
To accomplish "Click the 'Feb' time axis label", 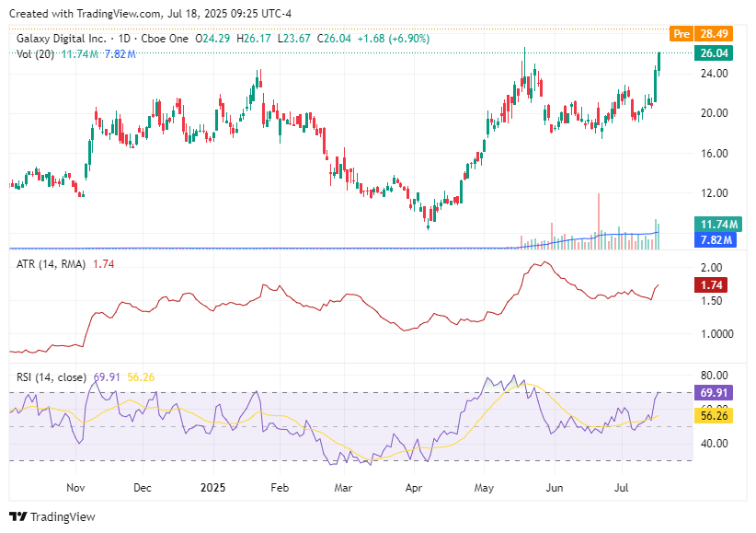I will point(280,488).
